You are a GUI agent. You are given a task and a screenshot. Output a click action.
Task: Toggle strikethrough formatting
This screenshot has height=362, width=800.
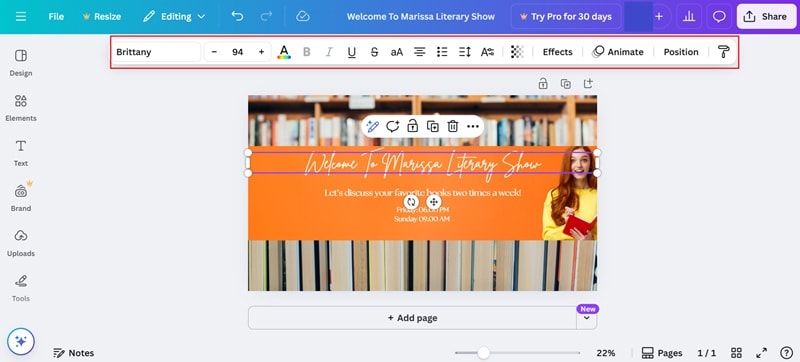click(x=374, y=52)
